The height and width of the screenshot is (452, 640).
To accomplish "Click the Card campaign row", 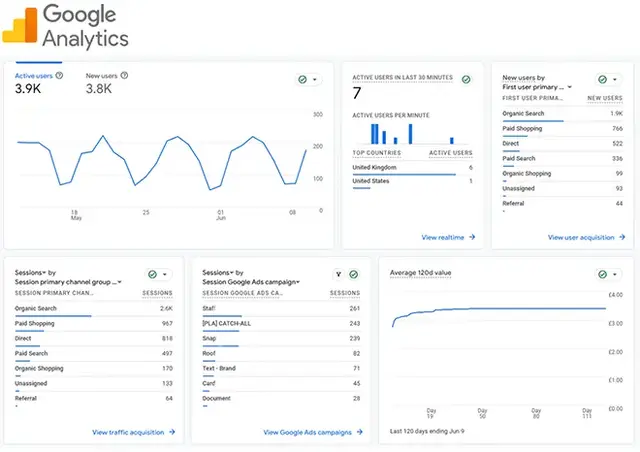I will click(281, 385).
